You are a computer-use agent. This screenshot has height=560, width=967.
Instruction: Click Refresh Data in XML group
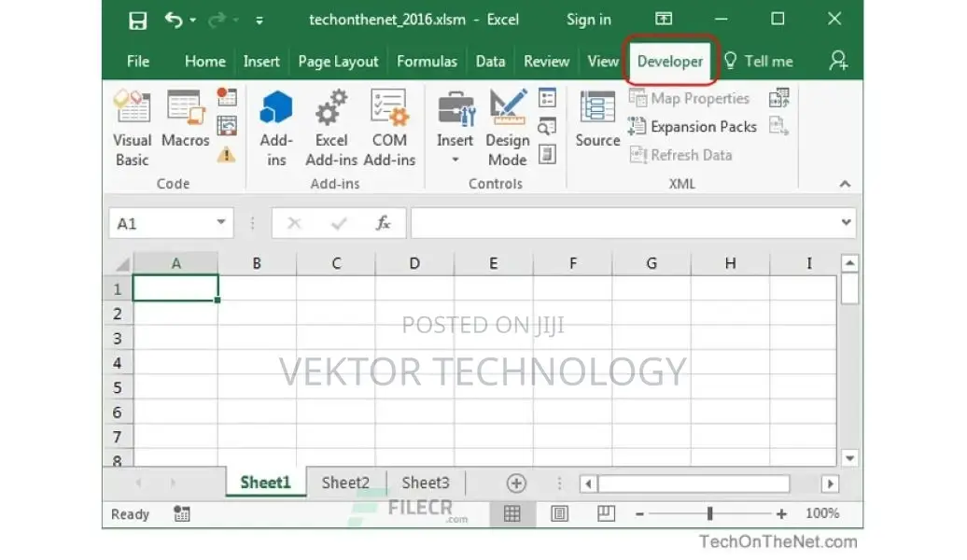pos(680,155)
